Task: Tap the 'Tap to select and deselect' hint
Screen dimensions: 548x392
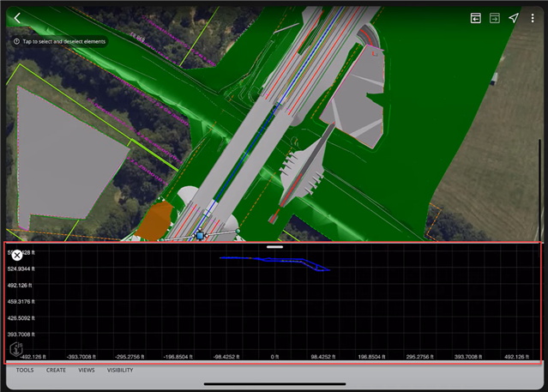Action: coord(64,41)
